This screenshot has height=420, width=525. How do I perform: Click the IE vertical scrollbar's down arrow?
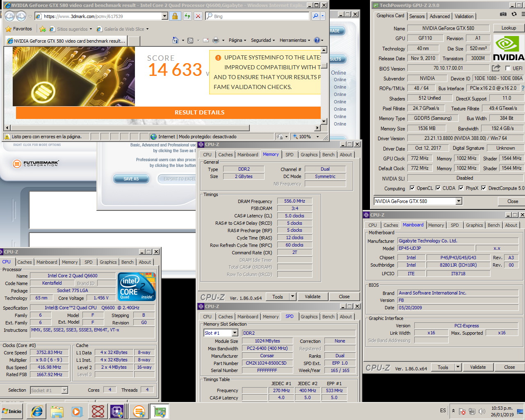324,121
